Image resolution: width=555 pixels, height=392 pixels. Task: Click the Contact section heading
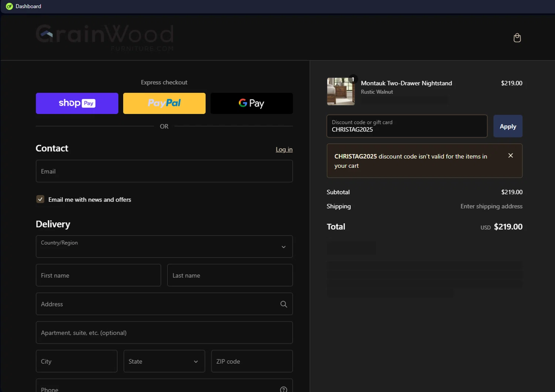click(x=52, y=148)
